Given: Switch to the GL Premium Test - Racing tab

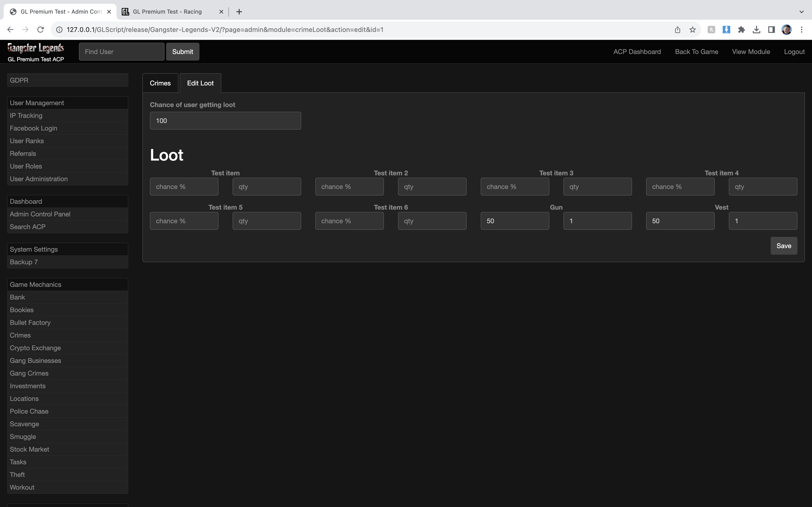Looking at the screenshot, I should 167,12.
